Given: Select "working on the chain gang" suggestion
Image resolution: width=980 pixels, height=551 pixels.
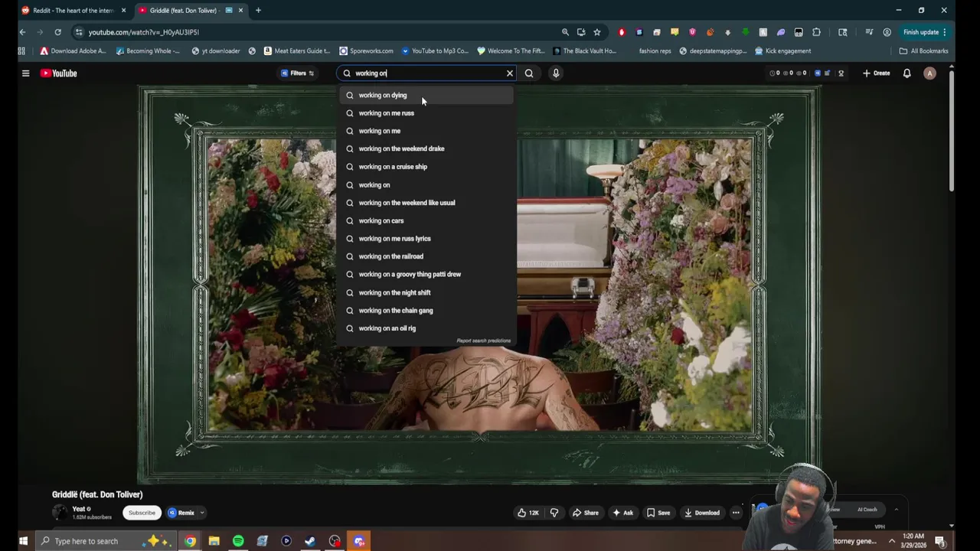Looking at the screenshot, I should [x=426, y=311].
